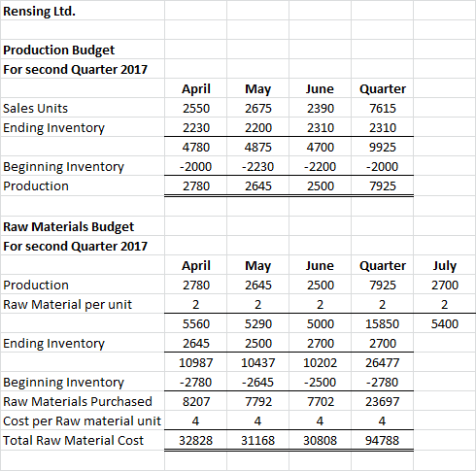476x471 pixels.
Task: Select June Total Raw Material Cost 30808
Action: click(x=321, y=441)
